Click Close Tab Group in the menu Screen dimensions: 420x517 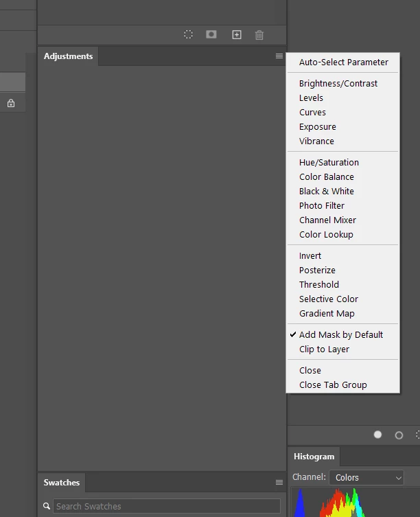pyautogui.click(x=343, y=384)
